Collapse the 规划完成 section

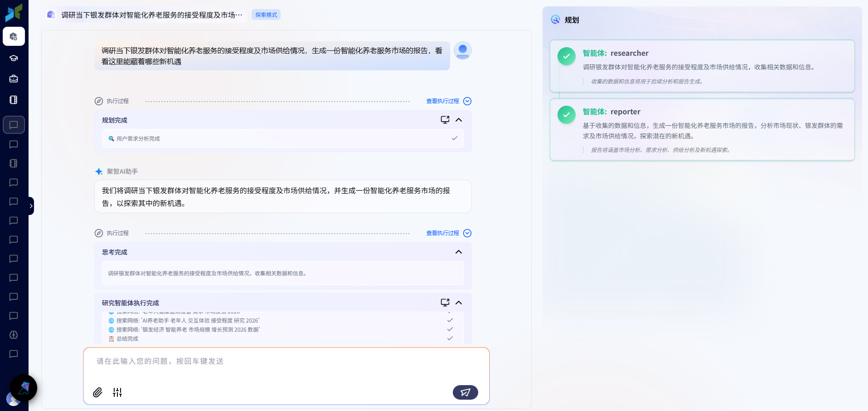[459, 120]
